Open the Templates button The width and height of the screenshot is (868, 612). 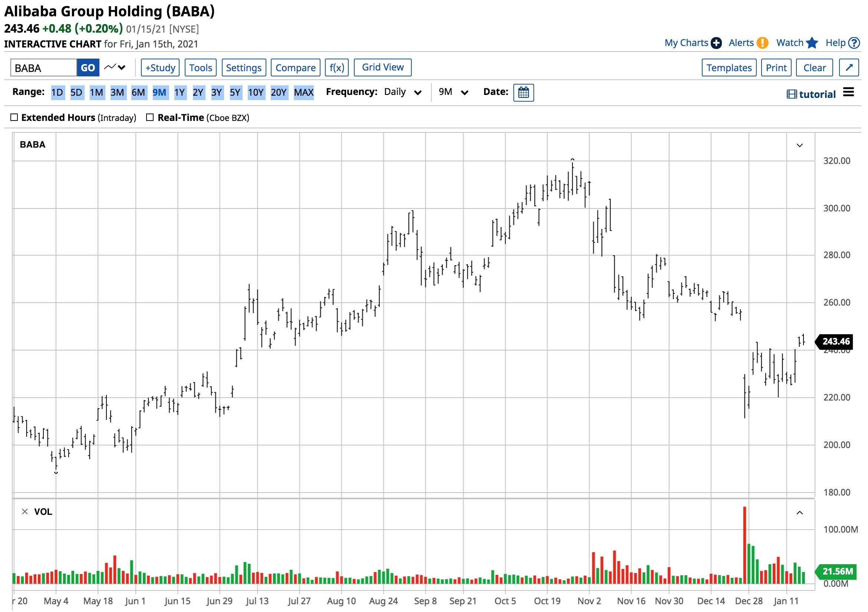[x=729, y=68]
